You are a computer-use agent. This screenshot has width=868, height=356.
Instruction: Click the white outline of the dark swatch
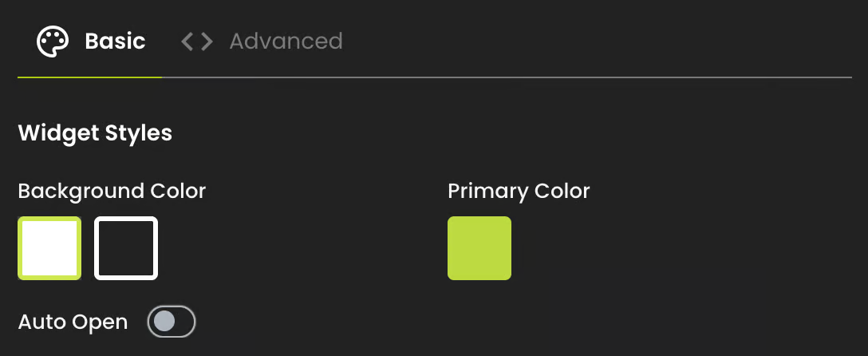click(97, 248)
